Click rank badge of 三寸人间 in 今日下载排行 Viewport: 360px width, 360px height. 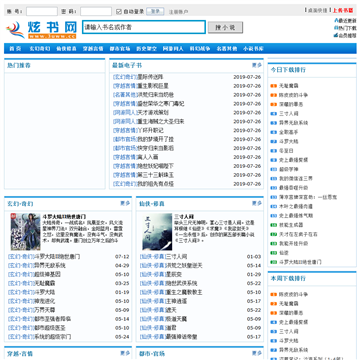(274, 114)
